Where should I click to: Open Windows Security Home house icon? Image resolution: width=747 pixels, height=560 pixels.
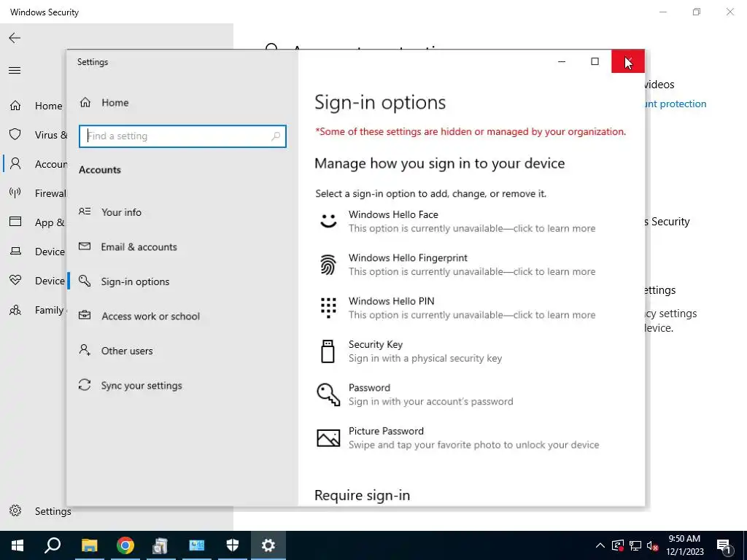point(15,105)
